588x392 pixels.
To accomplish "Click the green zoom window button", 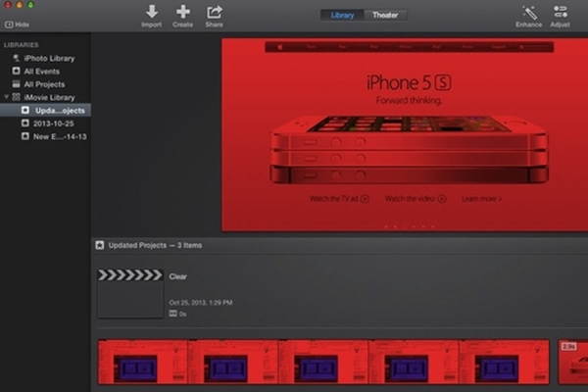I will click(x=31, y=5).
